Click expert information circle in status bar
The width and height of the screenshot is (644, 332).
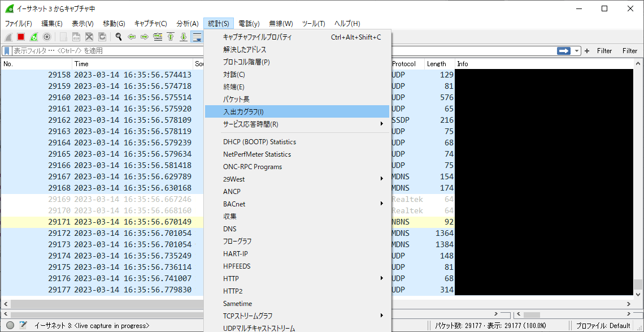pos(10,325)
